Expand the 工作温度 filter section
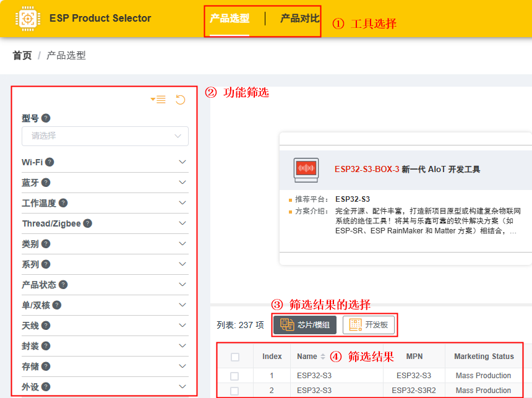 point(182,203)
